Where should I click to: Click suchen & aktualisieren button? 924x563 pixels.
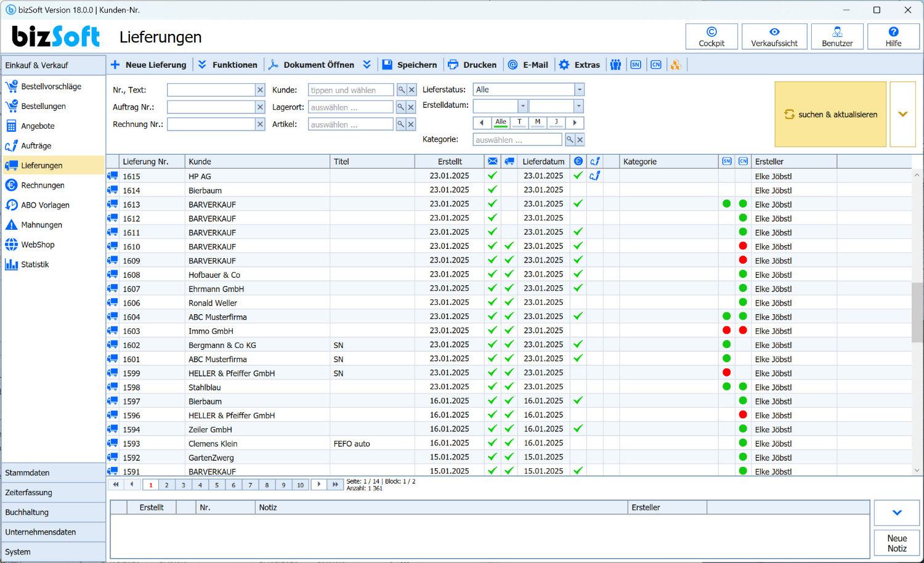(830, 114)
